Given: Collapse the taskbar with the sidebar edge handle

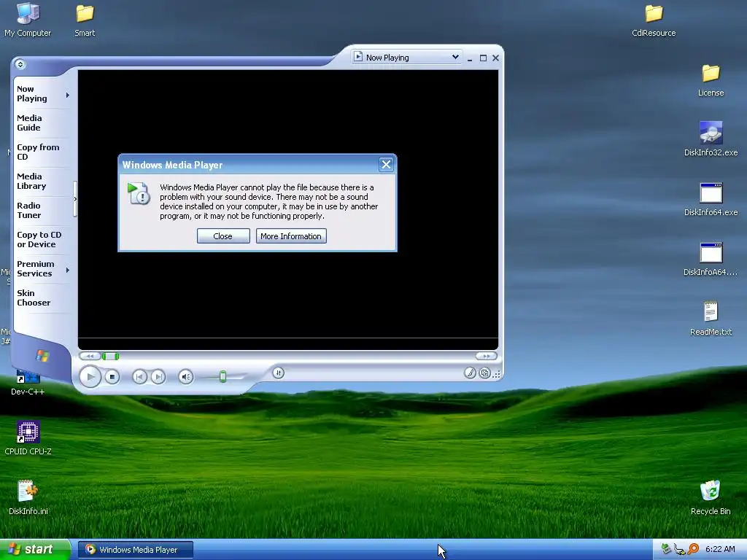Looking at the screenshot, I should coord(75,199).
